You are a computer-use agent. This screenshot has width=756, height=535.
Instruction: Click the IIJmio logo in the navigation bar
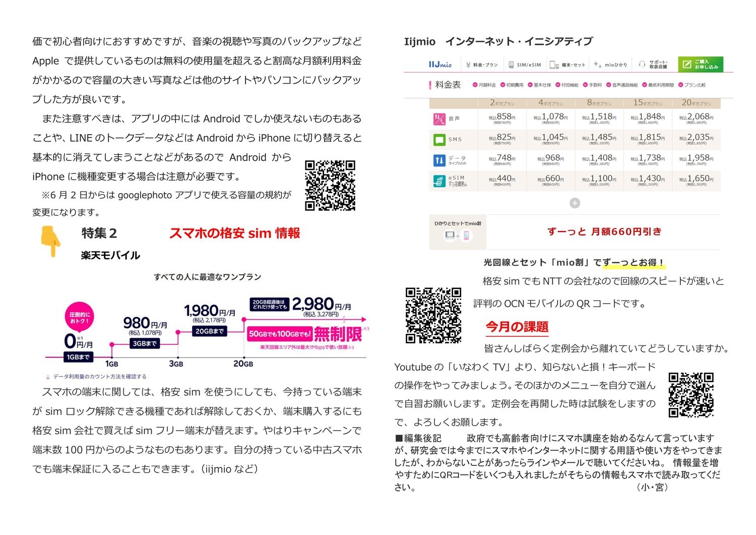point(440,65)
